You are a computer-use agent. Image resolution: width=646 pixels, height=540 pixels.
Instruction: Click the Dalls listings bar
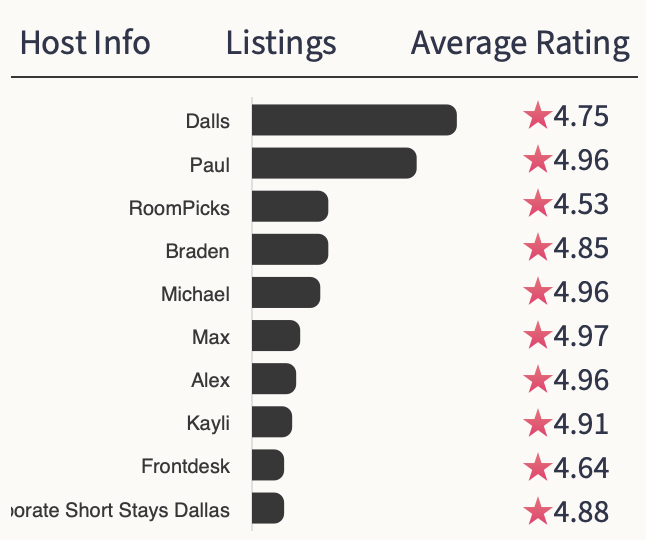tap(354, 120)
